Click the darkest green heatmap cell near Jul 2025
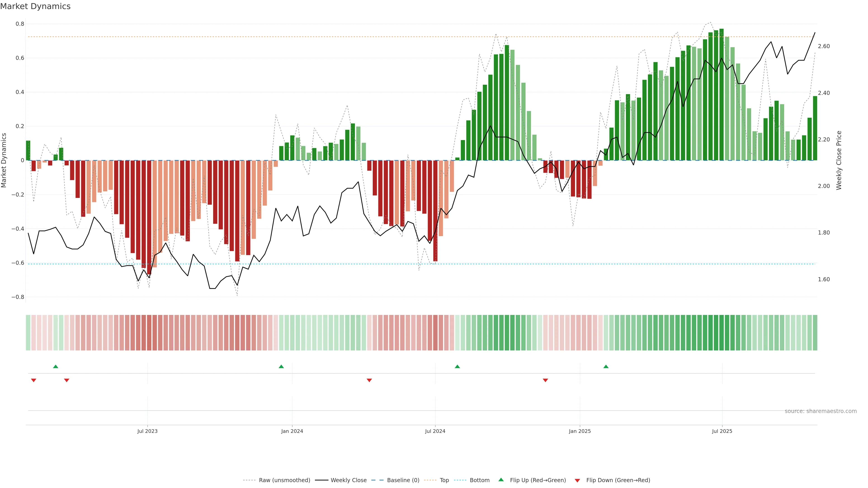 coord(722,332)
